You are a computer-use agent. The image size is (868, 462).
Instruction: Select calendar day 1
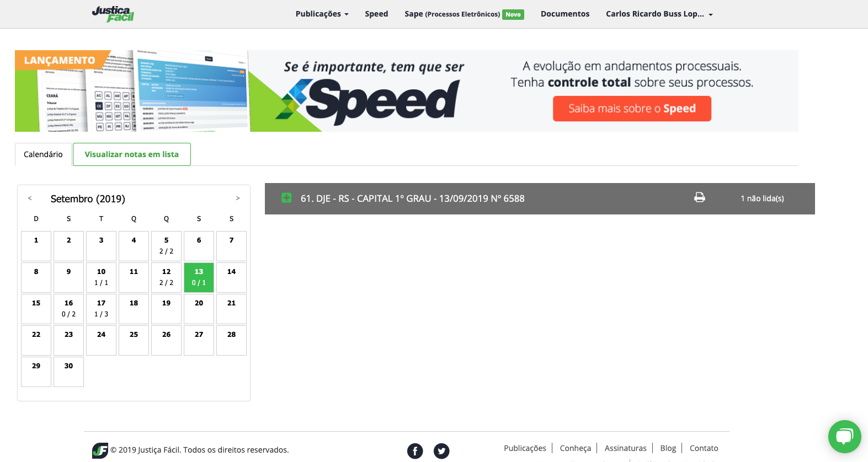[x=36, y=246]
